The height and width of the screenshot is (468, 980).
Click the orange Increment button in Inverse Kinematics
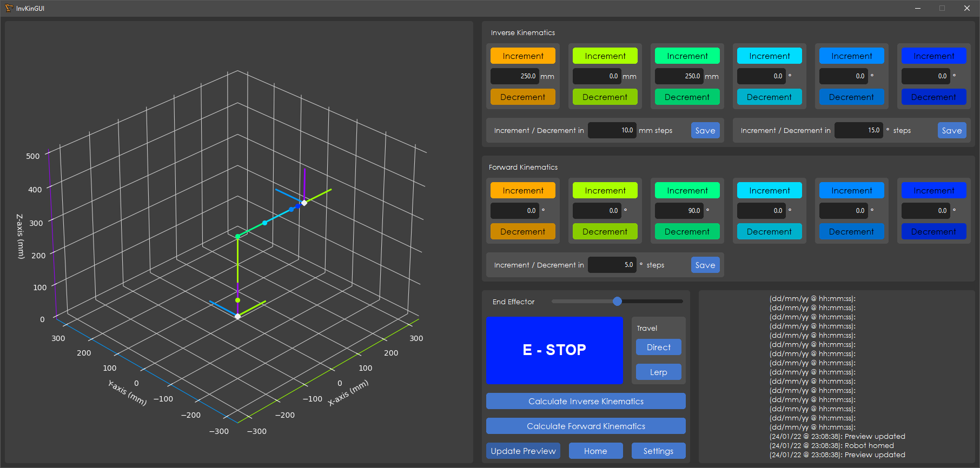[522, 56]
